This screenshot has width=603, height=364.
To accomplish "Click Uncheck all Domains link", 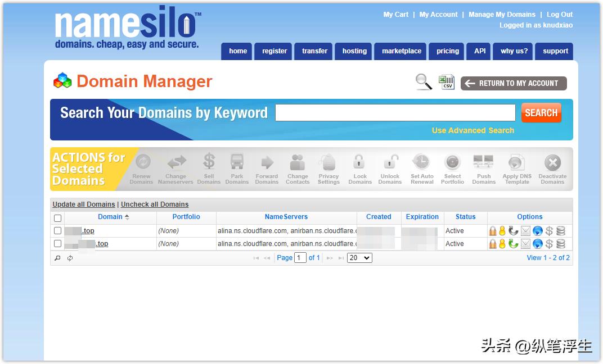I will (155, 204).
